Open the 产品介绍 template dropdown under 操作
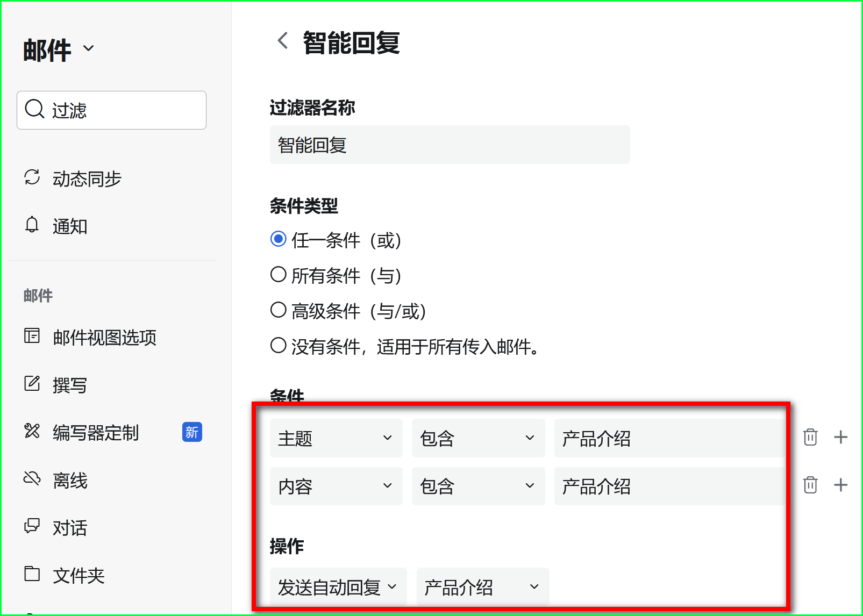The image size is (863, 616). pos(483,587)
